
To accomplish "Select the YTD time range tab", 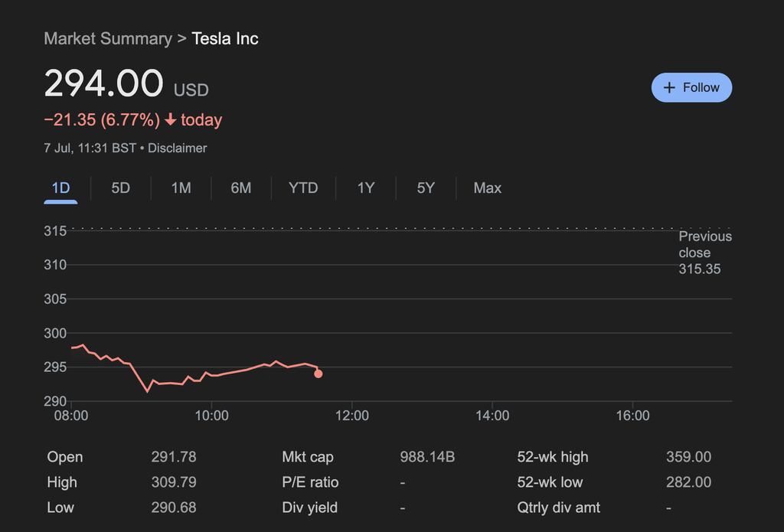I will [x=303, y=188].
